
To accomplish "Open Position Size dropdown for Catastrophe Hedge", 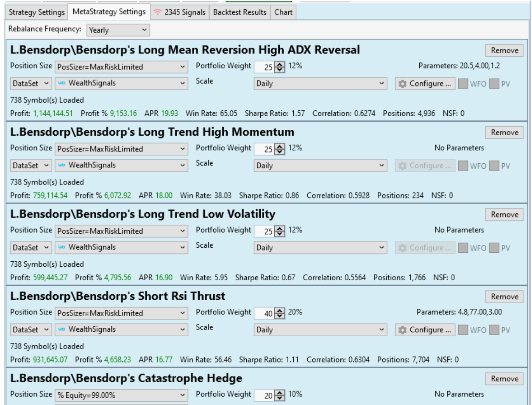I will (121, 395).
